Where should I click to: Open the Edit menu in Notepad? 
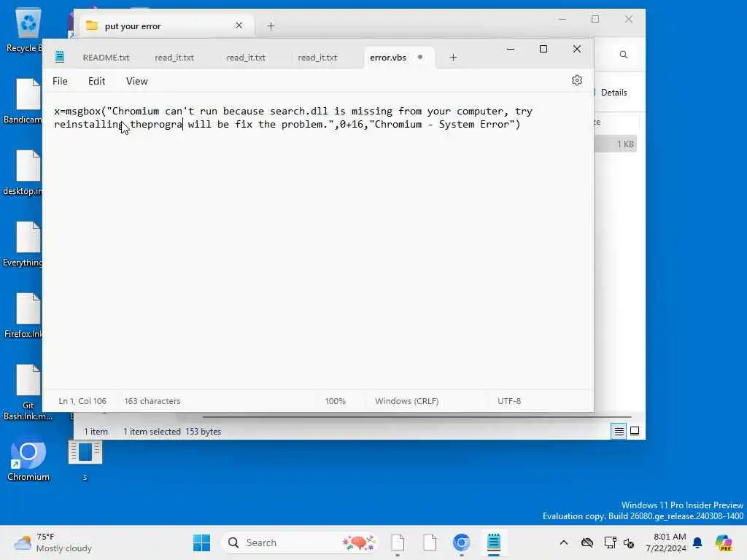coord(97,81)
